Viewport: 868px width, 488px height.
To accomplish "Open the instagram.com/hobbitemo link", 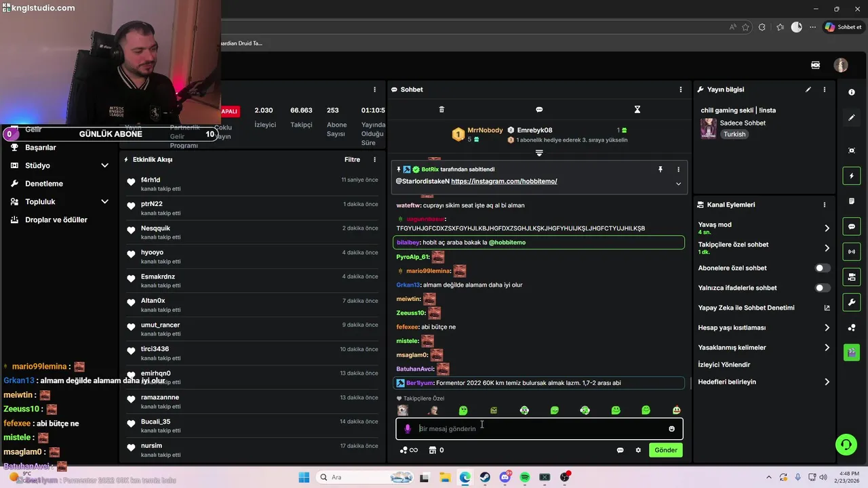I will click(x=504, y=182).
